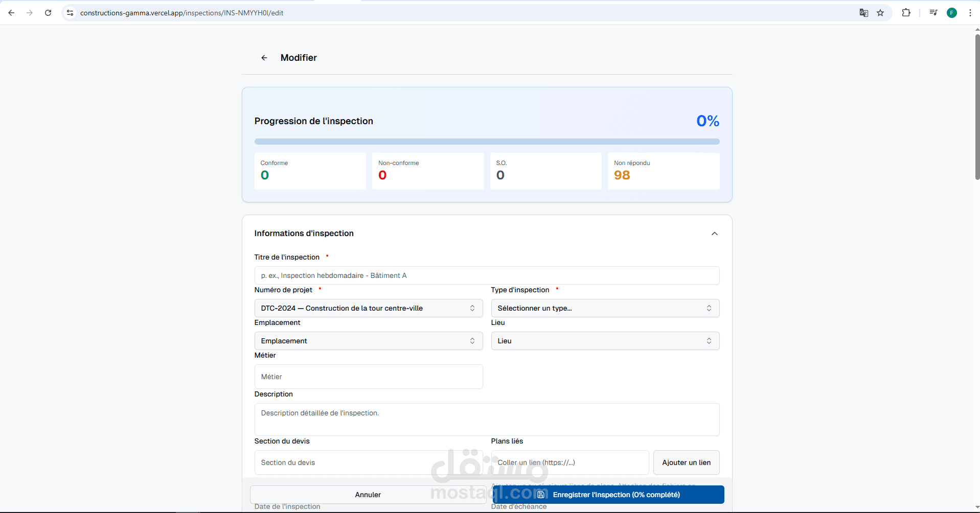The width and height of the screenshot is (980, 513).
Task: Click the Métier input field
Action: click(x=369, y=377)
